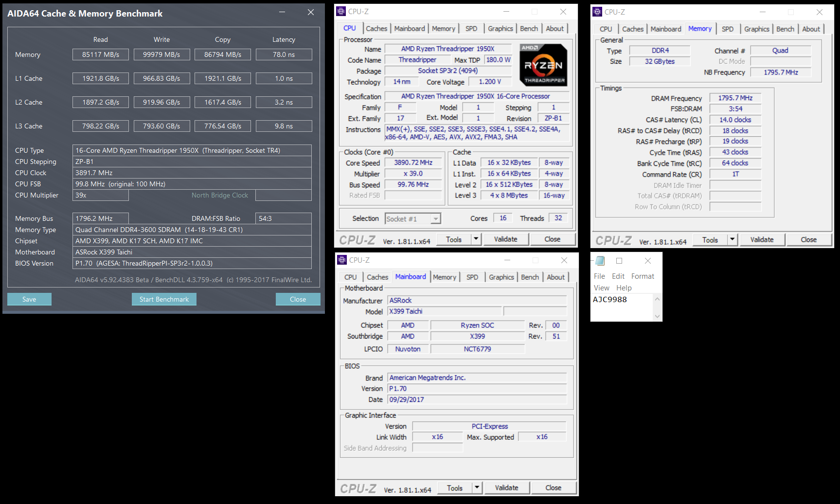Click the DRAM Frequency value 1795.7 MHz
The image size is (840, 504).
[x=735, y=98]
